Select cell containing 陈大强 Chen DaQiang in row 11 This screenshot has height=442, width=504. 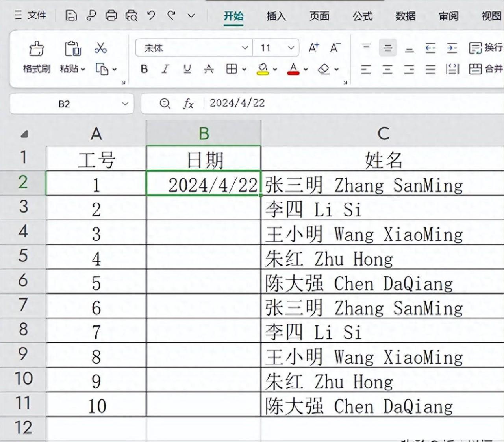(x=382, y=405)
